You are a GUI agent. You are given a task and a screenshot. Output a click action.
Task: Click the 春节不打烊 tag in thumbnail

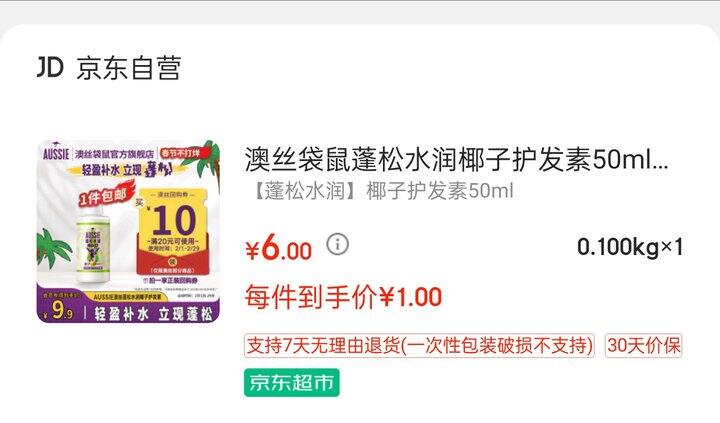182,153
